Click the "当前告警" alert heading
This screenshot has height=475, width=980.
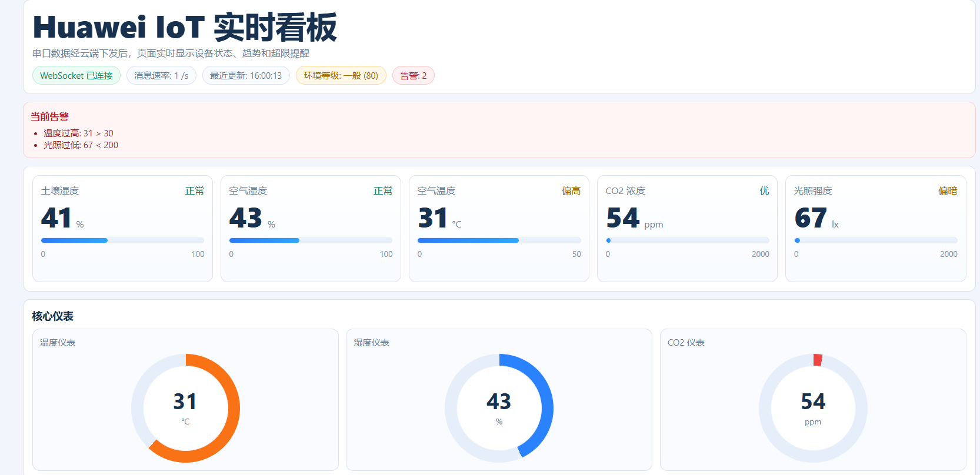click(49, 116)
